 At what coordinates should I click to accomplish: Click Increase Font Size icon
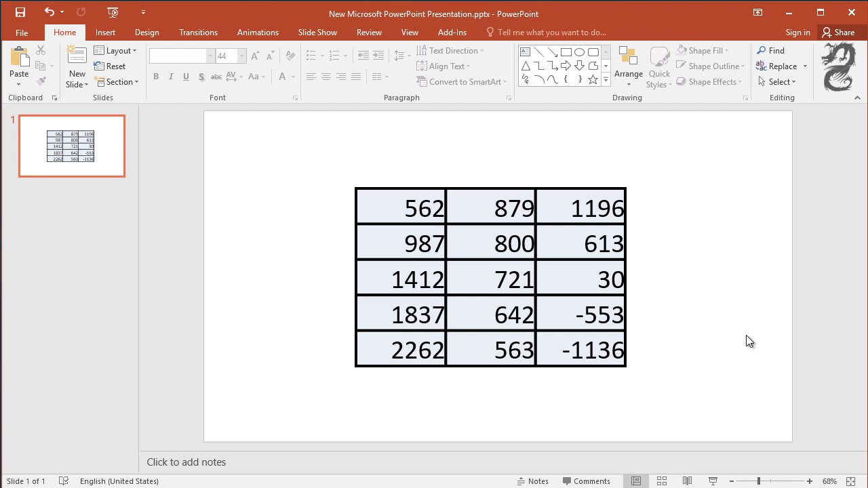(x=255, y=56)
